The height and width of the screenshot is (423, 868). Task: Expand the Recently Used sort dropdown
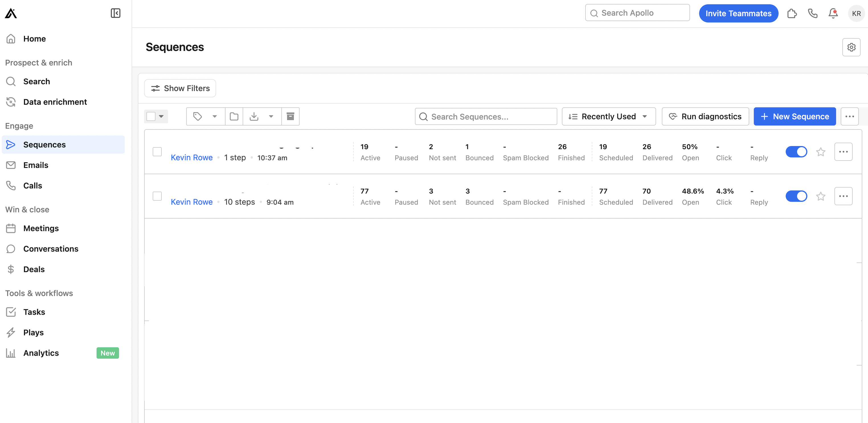608,116
